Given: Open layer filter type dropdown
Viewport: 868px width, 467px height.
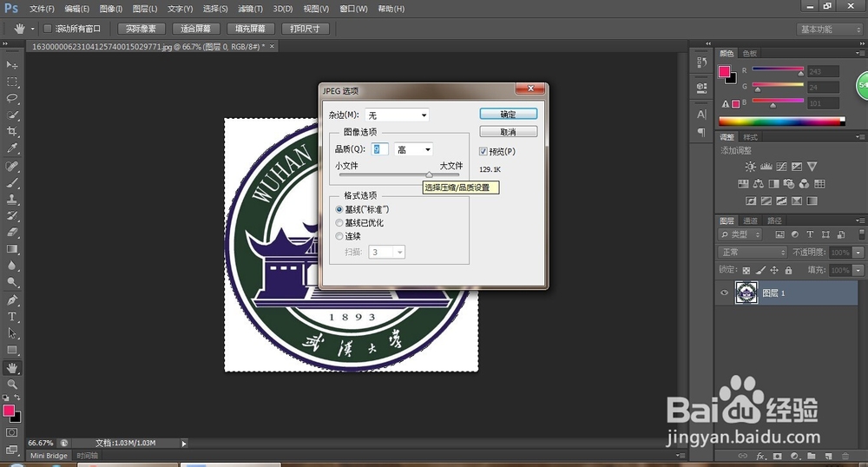Looking at the screenshot, I should tap(740, 234).
